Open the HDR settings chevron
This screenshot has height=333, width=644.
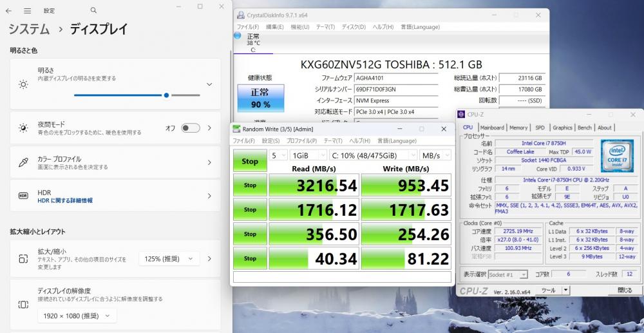pos(209,196)
